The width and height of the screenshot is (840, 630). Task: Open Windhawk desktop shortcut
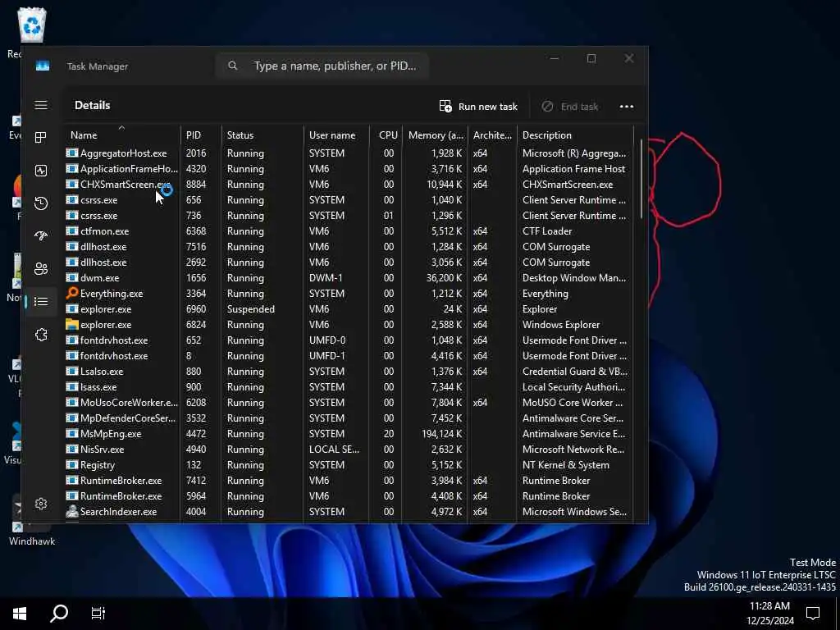pyautogui.click(x=31, y=523)
